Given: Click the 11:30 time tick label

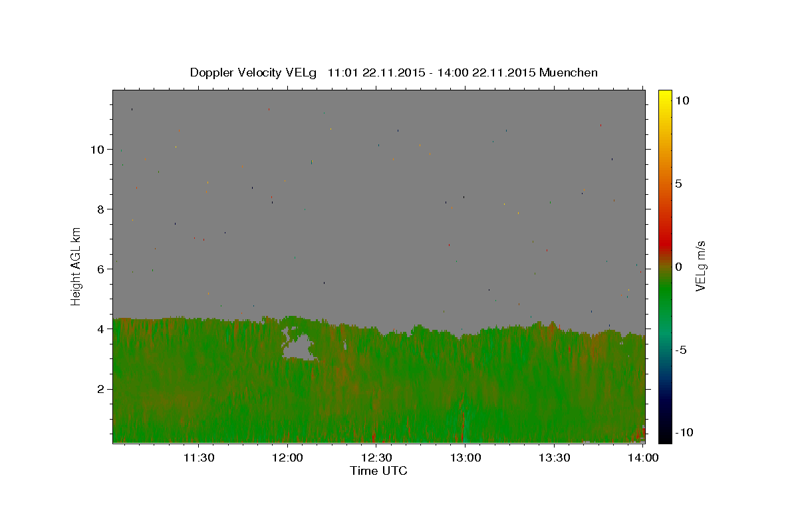Looking at the screenshot, I should pos(198,458).
